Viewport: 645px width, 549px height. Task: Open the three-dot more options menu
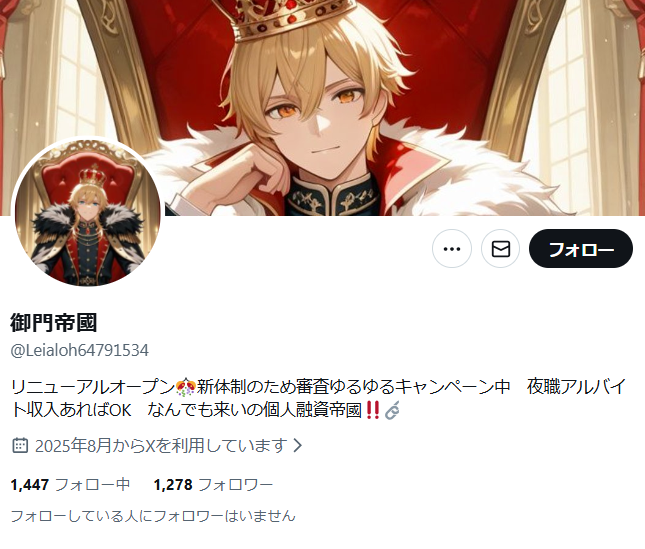tap(452, 249)
